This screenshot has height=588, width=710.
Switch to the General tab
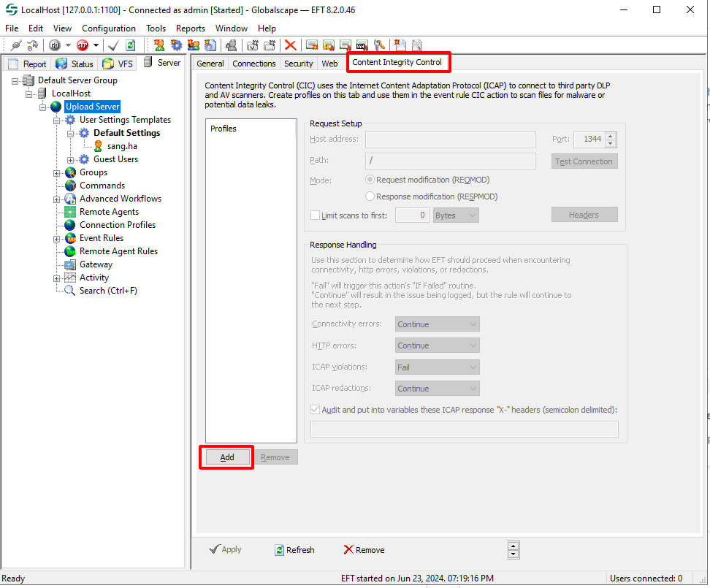(210, 64)
